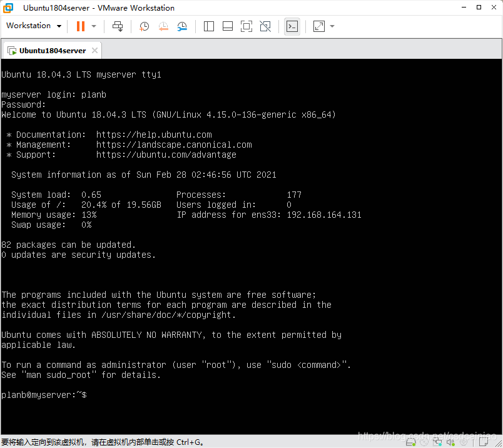
Task: Click the "Swap usage: 0%" line
Action: (x=51, y=225)
